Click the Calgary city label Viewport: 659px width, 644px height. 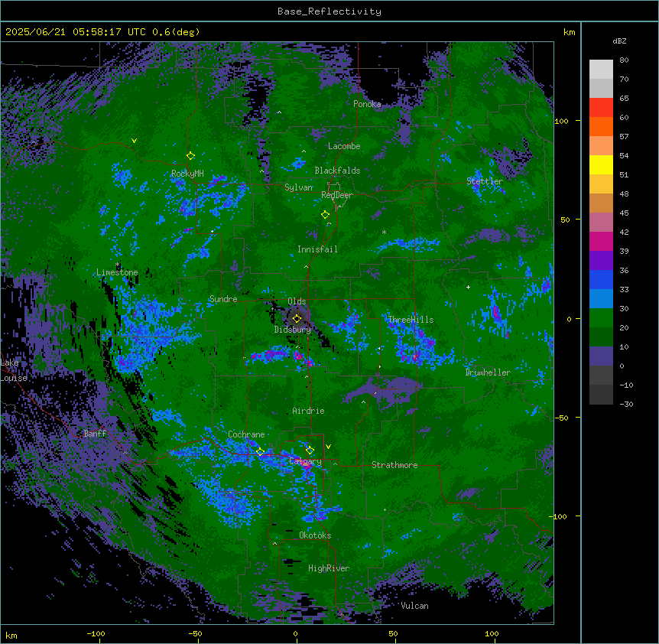pos(305,461)
